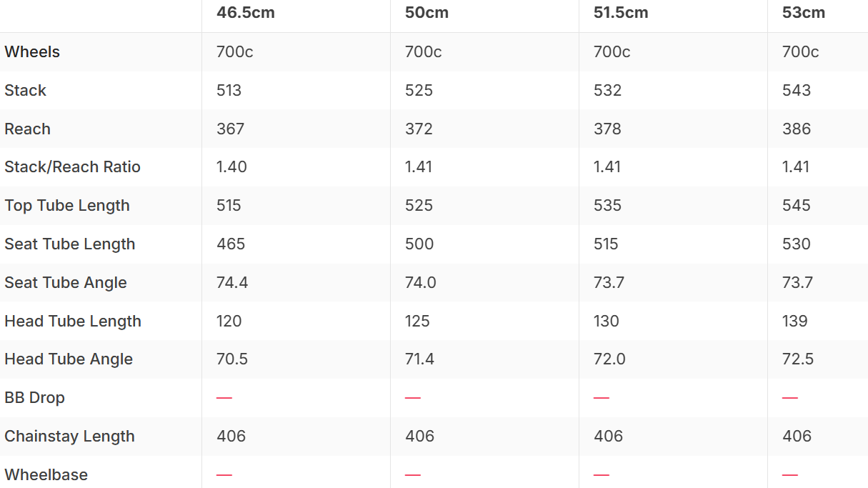
Task: Click the Stack row label
Action: click(x=25, y=91)
